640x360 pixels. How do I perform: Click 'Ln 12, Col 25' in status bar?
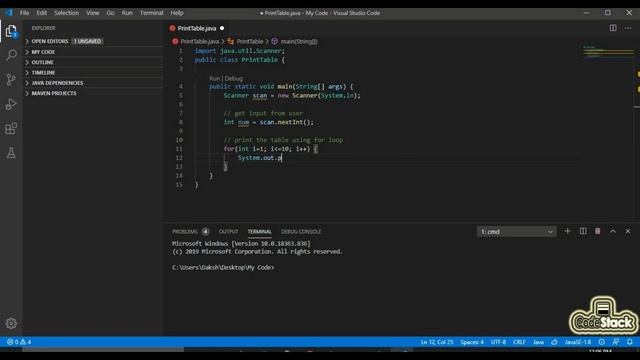[x=437, y=342]
